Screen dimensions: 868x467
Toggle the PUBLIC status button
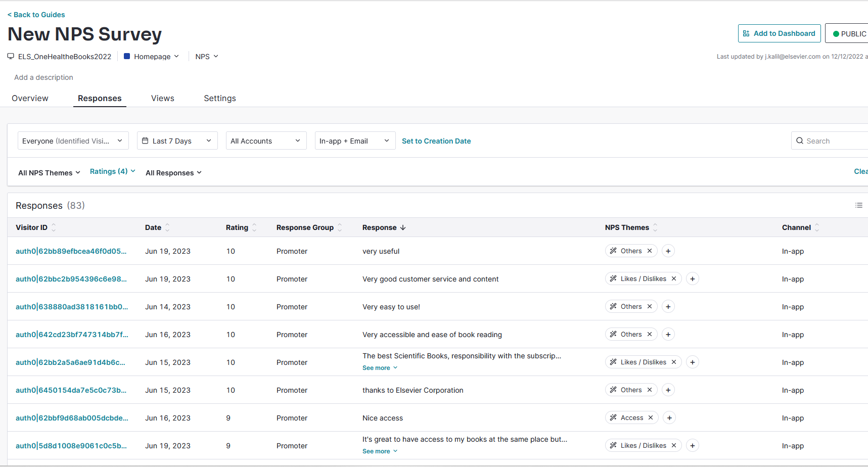coord(848,33)
